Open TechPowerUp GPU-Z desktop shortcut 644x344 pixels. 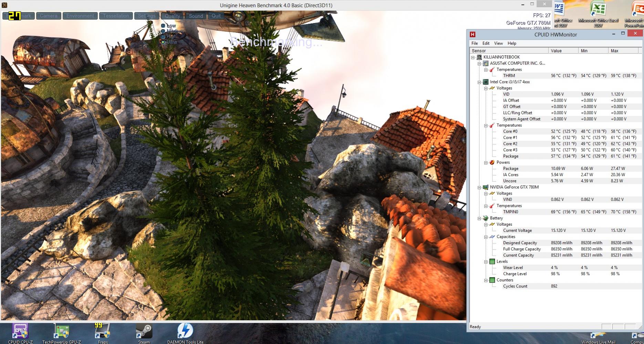[62, 333]
